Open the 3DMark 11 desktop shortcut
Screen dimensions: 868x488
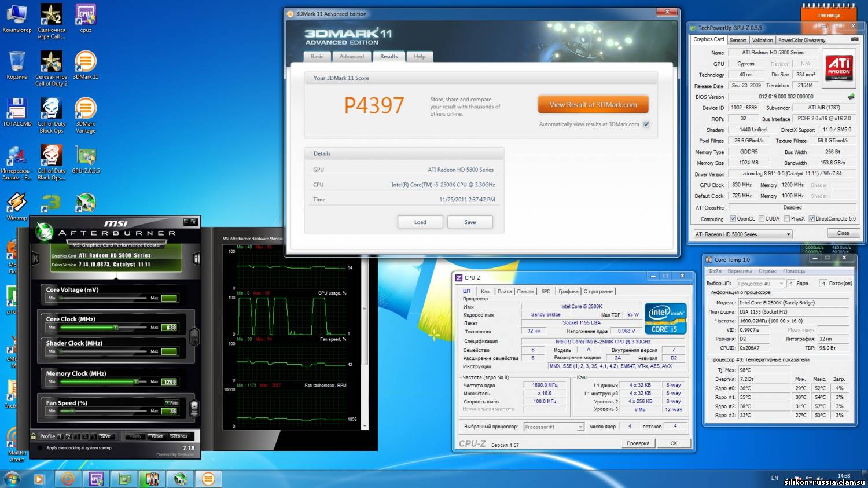86,65
